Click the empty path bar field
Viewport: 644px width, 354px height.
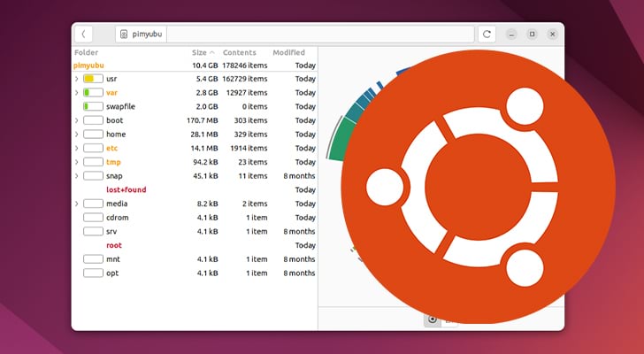click(x=320, y=35)
